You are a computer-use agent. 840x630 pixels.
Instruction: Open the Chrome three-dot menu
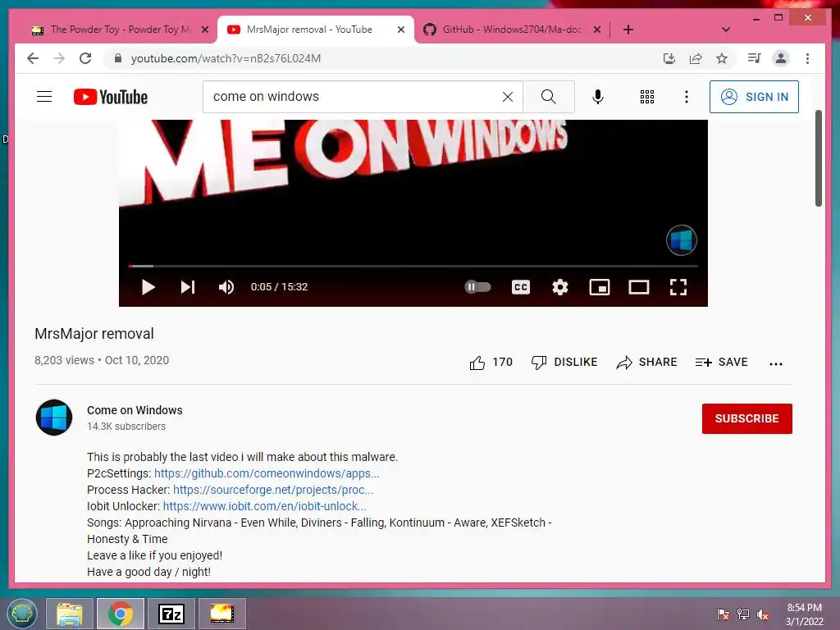[807, 58]
